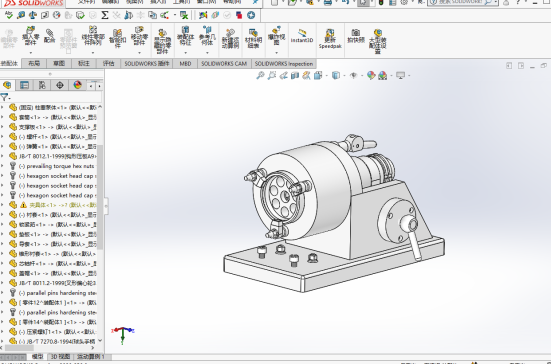Image resolution: width=551 pixels, height=364 pixels.
Task: Open the PropertyManager panel tab
Action: click(x=24, y=85)
